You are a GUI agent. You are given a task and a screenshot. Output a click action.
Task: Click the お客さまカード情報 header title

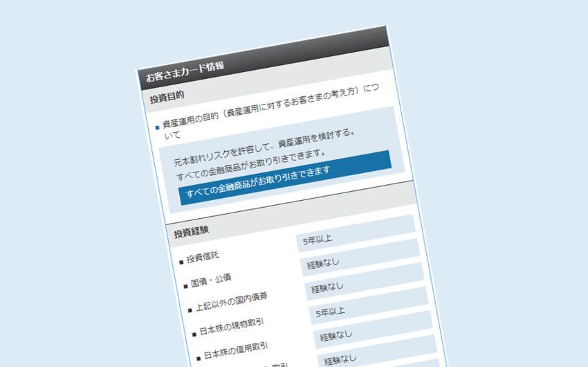(185, 71)
